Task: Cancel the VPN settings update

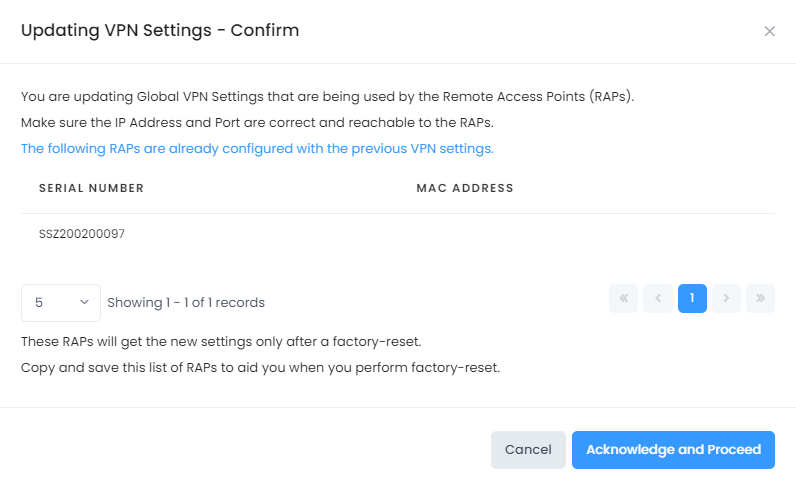Action: (528, 450)
